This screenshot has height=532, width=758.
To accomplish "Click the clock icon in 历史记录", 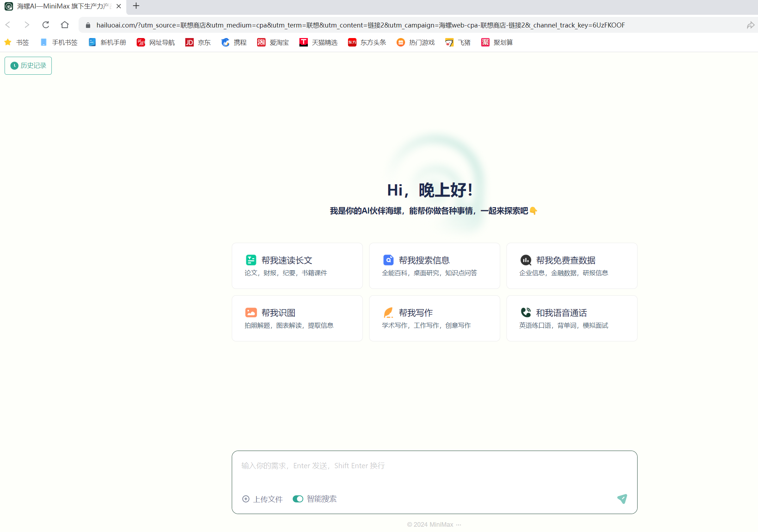I will click(14, 66).
